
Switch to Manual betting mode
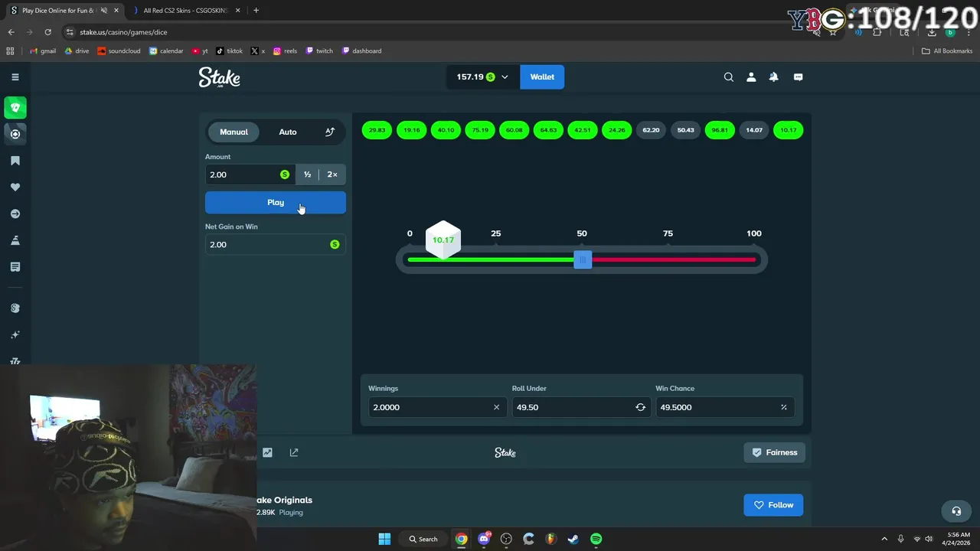234,132
